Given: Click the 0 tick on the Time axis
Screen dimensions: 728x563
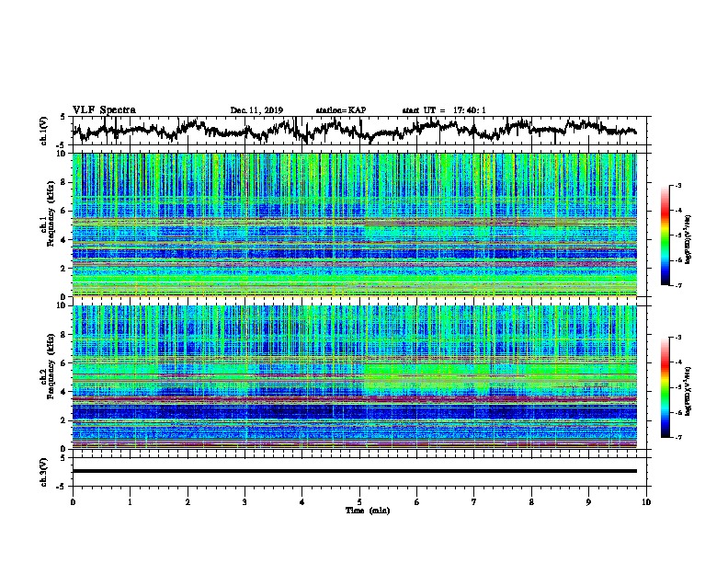Looking at the screenshot, I should (x=73, y=501).
